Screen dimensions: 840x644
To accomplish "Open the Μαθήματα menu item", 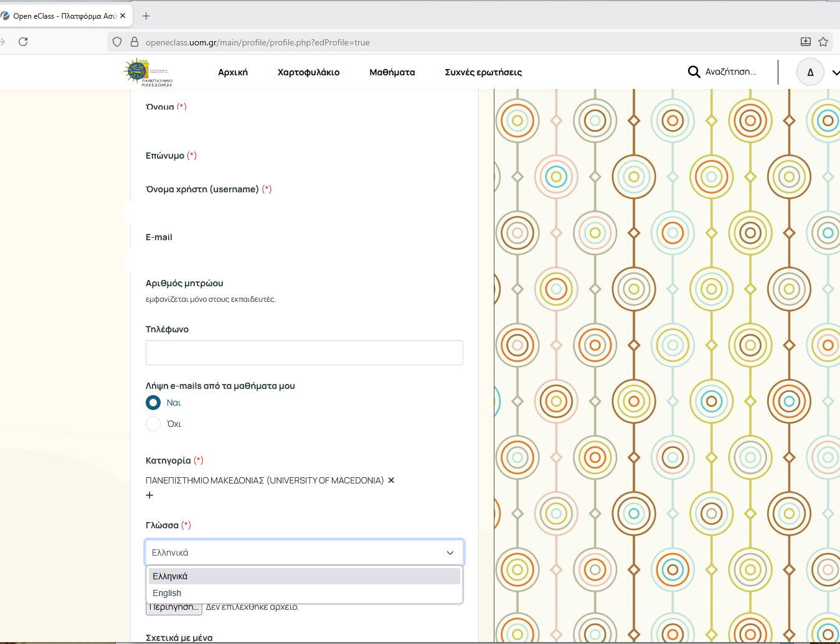I will 392,72.
